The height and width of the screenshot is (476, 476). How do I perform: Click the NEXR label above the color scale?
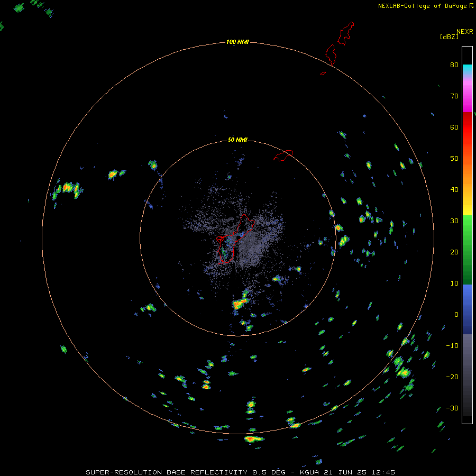pyautogui.click(x=464, y=32)
